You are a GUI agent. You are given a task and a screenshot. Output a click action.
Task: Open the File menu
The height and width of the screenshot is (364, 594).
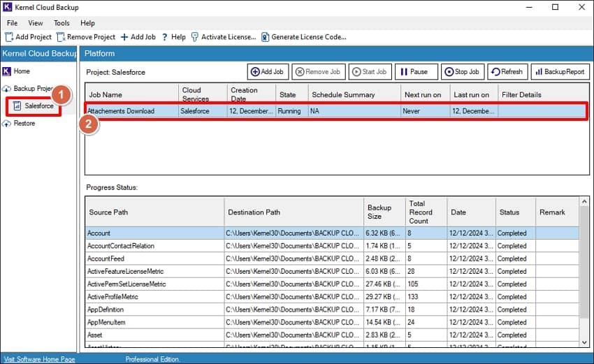12,23
